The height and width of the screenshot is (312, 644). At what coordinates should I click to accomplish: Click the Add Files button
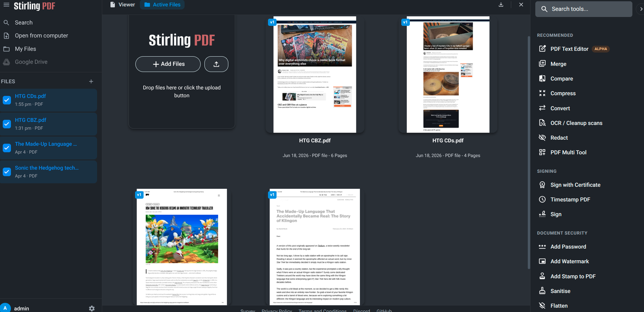tap(168, 64)
